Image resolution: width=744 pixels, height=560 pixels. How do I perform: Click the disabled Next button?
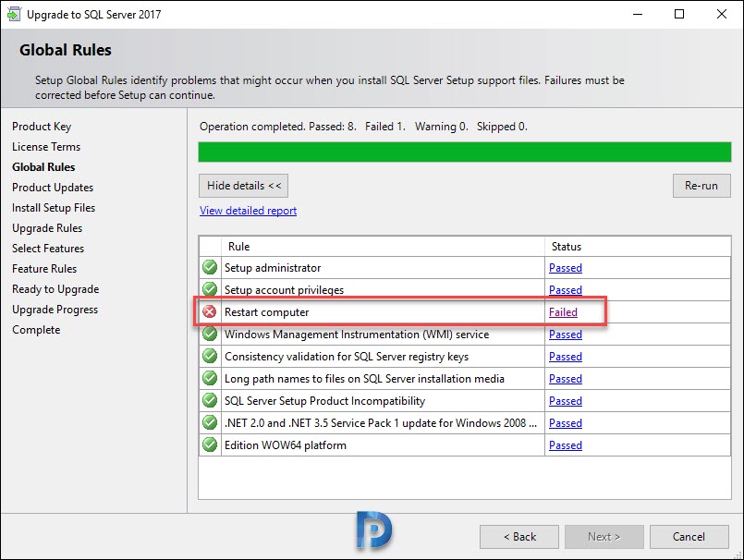pos(604,537)
